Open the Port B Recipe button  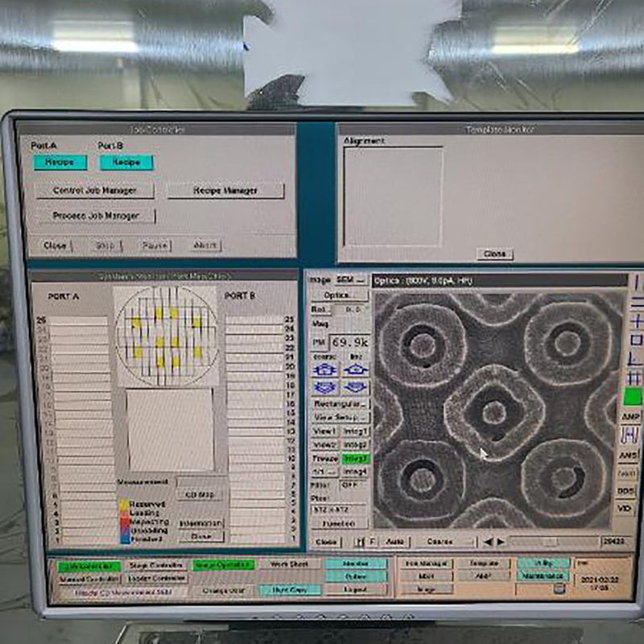pyautogui.click(x=126, y=163)
